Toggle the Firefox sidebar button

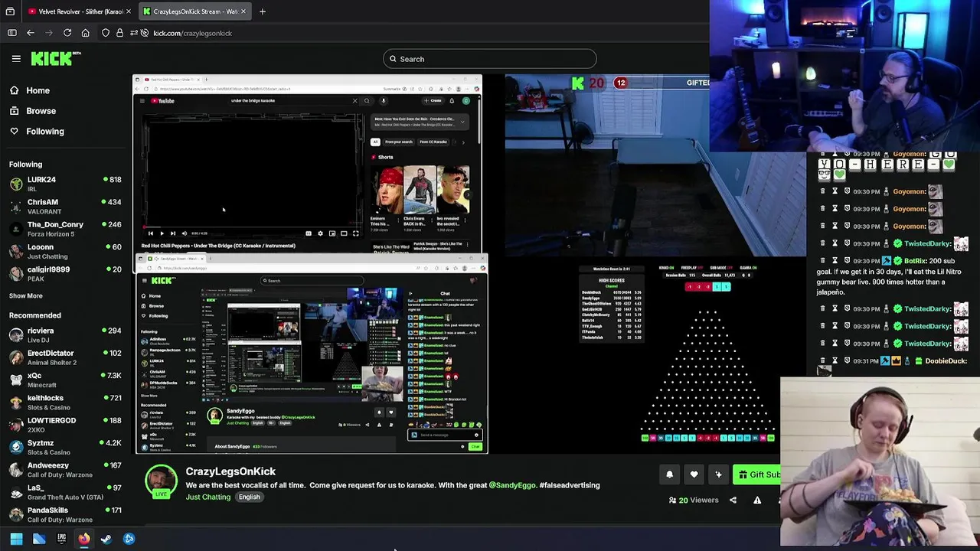[x=12, y=33]
